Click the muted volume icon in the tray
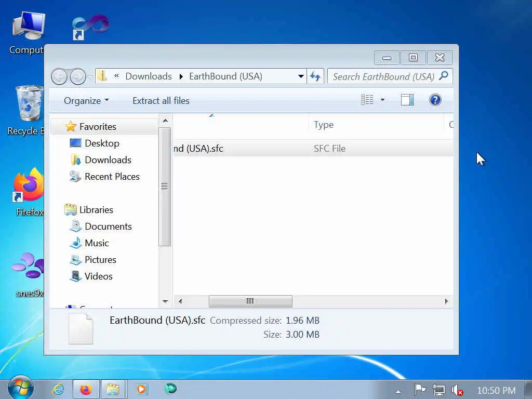Screen dimensions: 532x399 457,390
